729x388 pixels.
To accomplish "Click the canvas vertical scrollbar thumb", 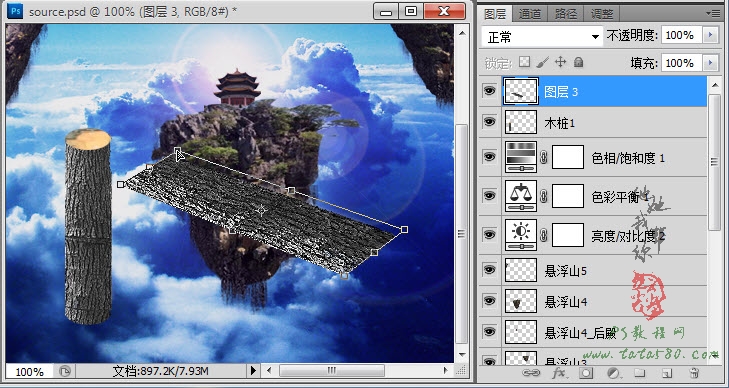I will 461,233.
